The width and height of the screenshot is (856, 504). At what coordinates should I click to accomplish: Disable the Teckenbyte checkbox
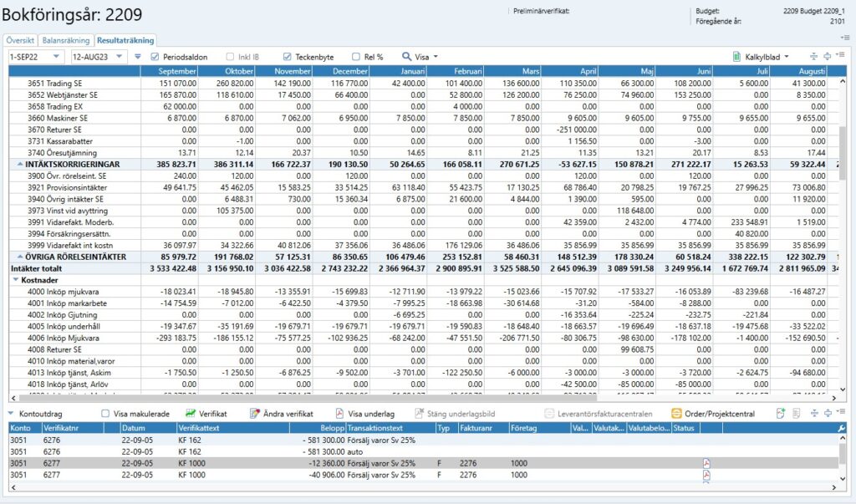[x=288, y=57]
